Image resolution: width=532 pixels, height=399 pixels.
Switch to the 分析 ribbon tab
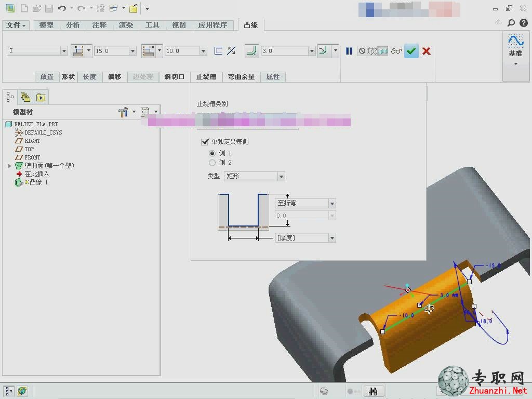click(x=73, y=25)
